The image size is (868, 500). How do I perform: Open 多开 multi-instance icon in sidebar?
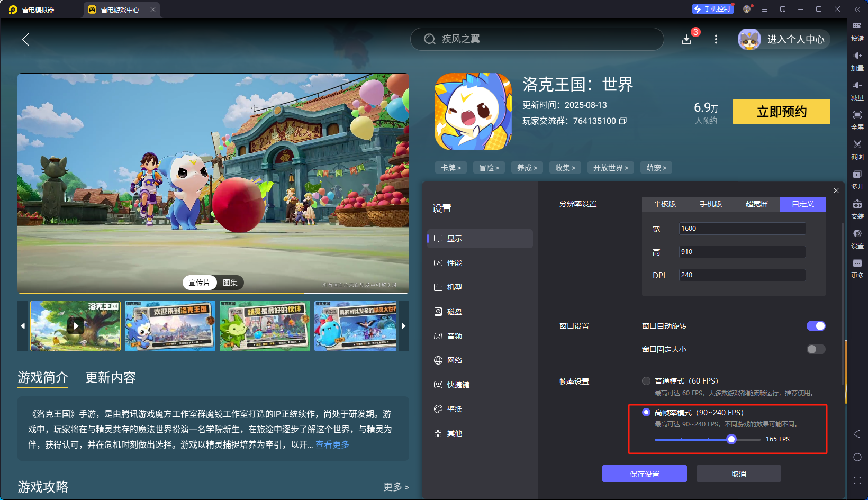tap(857, 175)
